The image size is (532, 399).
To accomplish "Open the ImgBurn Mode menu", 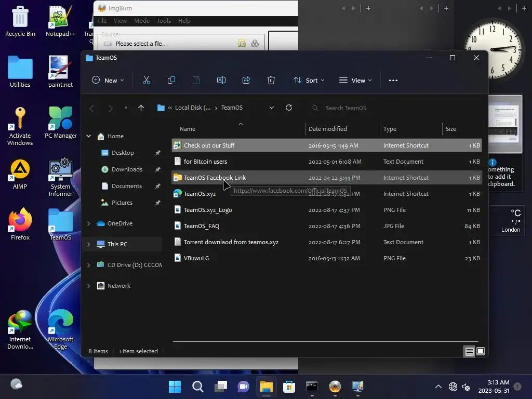I will tap(142, 21).
